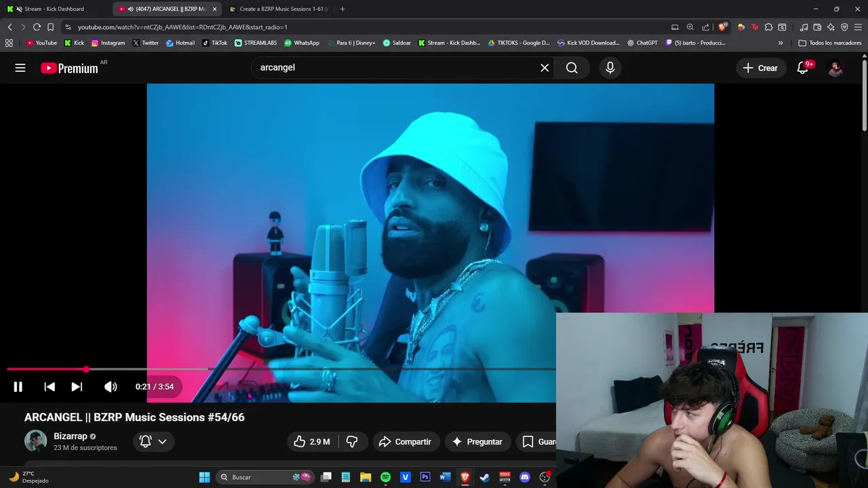Mute the video volume speaker icon
Screen dimensions: 868x488
pyautogui.click(x=111, y=386)
